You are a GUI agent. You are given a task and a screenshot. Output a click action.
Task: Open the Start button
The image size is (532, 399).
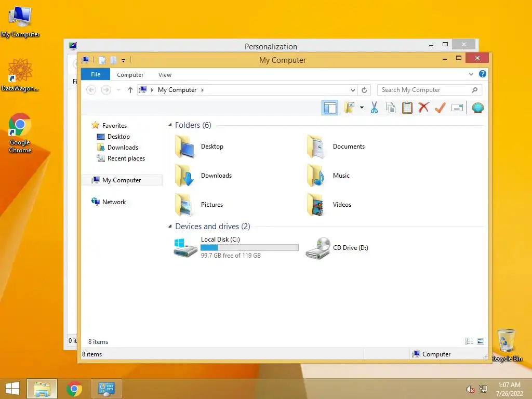(x=12, y=389)
